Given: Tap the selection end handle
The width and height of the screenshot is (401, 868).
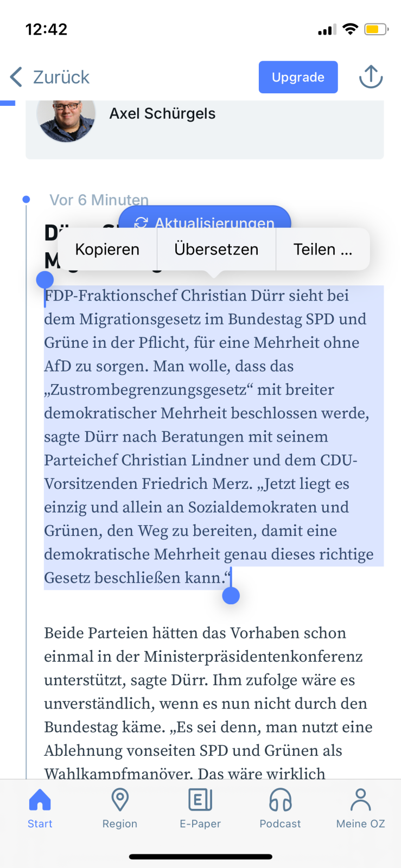Looking at the screenshot, I should pos(231,595).
